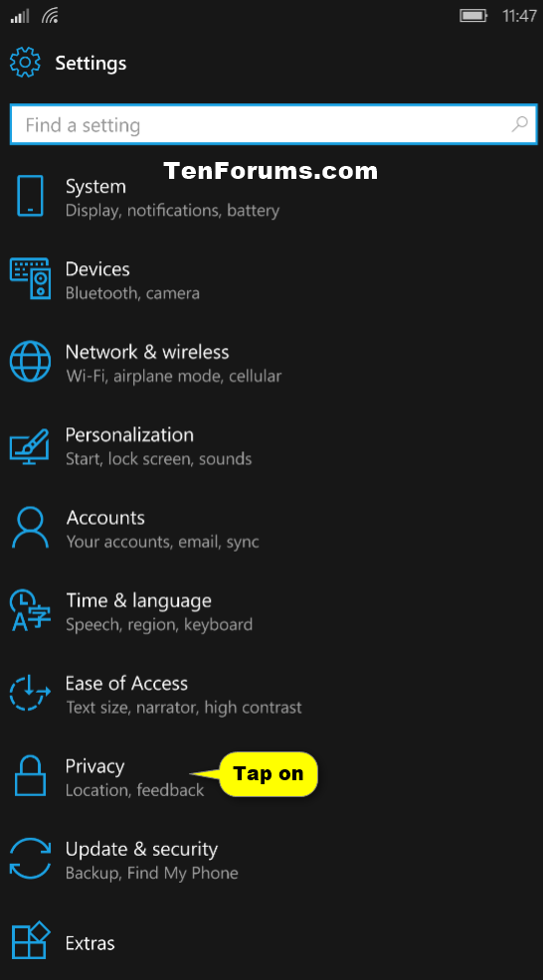Open the System settings entry

pos(271,198)
